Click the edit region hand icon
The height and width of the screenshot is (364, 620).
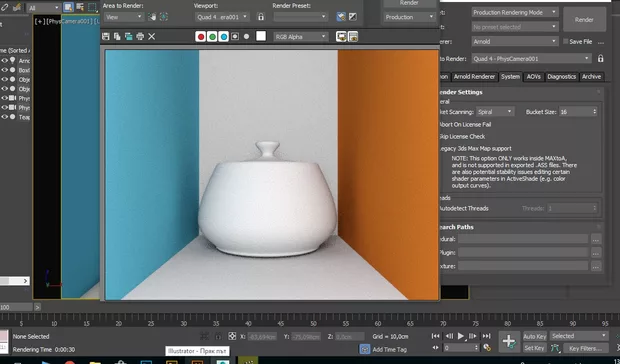[x=152, y=17]
